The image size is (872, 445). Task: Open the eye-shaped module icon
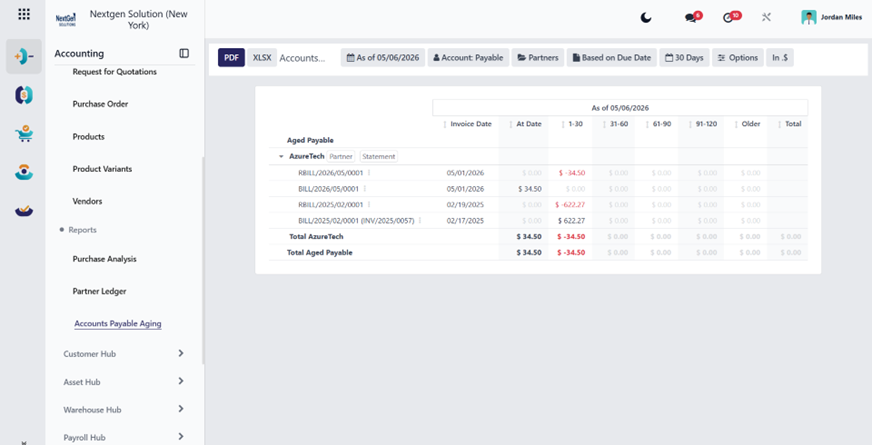[24, 172]
